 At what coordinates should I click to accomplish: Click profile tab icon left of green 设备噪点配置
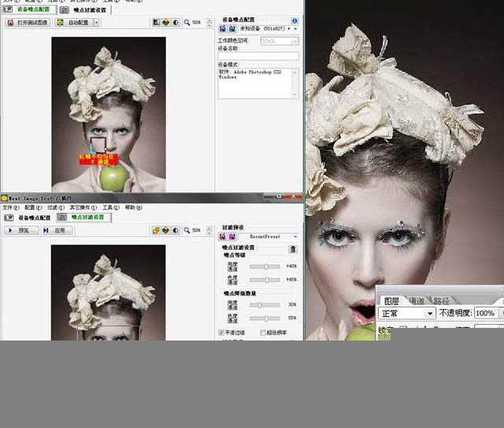8,9
